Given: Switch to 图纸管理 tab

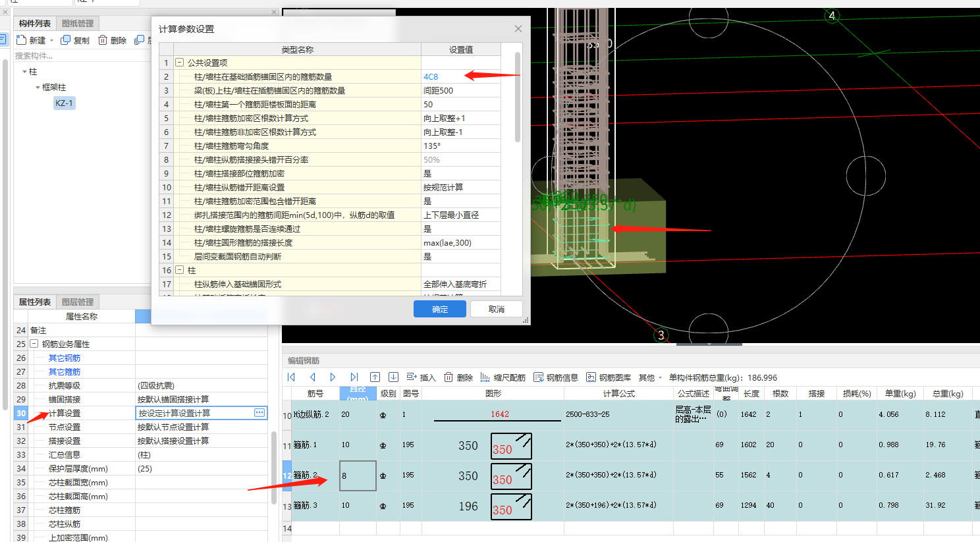Looking at the screenshot, I should 78,23.
